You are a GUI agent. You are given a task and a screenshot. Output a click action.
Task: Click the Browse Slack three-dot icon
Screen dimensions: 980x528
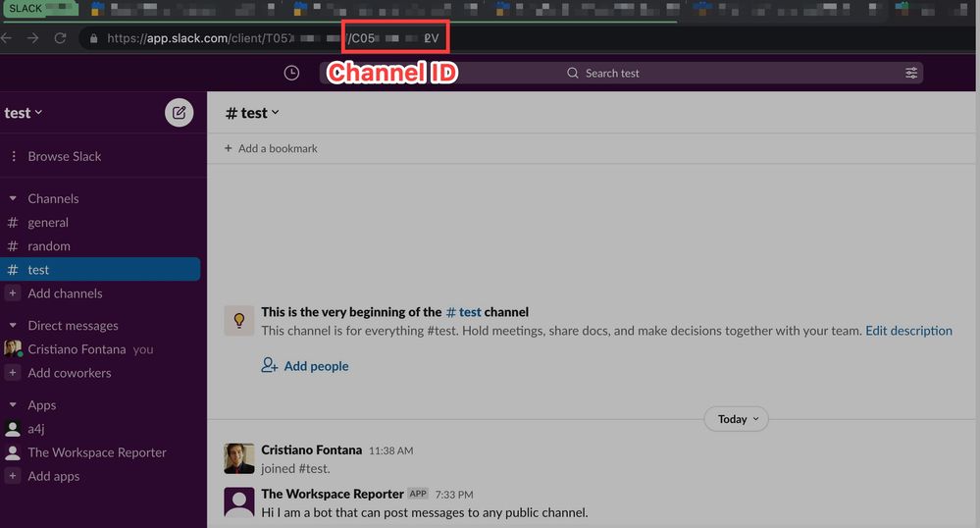point(14,156)
